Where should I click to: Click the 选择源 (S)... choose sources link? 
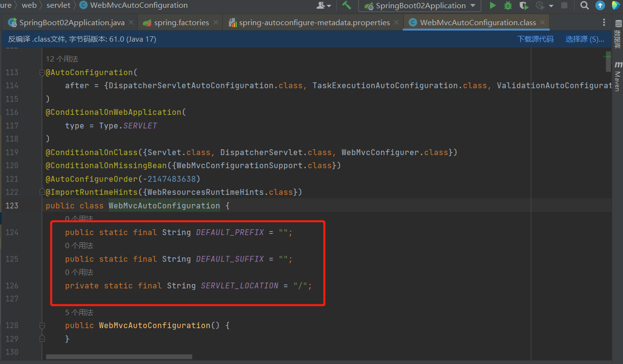pos(585,39)
